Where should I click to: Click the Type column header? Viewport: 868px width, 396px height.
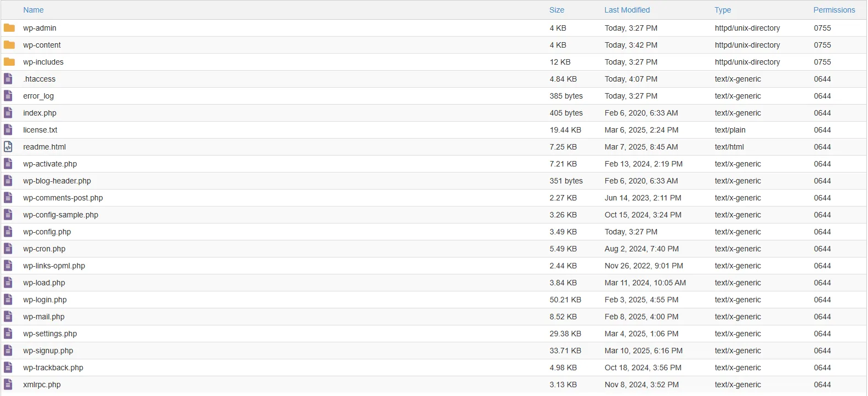722,10
